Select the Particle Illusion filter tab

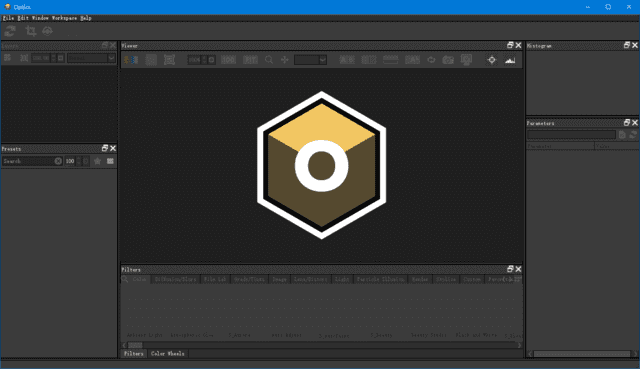pyautogui.click(x=380, y=279)
